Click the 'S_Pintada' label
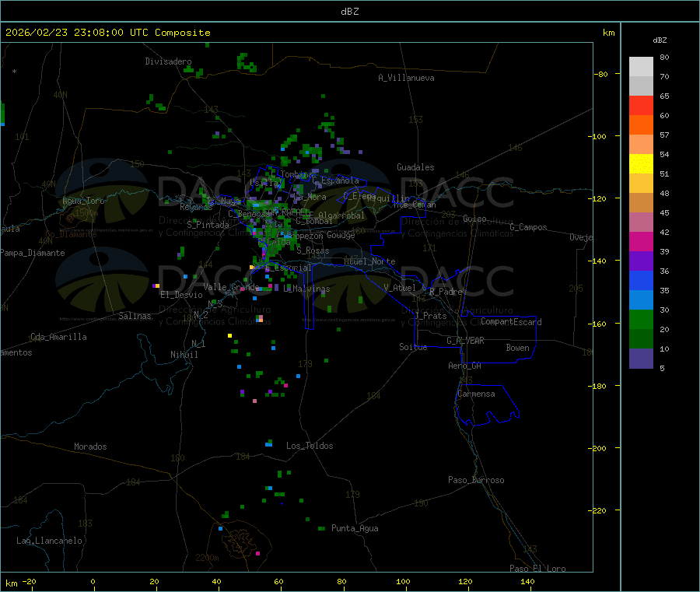 click(x=208, y=225)
